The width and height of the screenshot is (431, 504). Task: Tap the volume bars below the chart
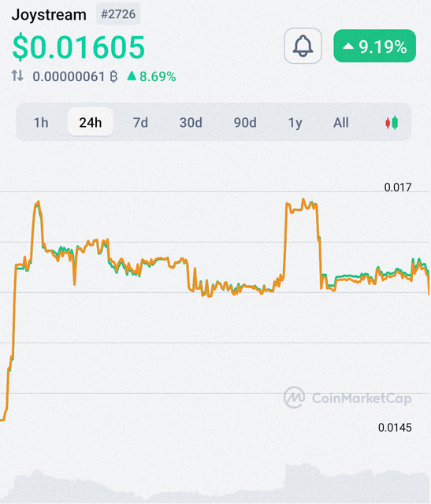tap(216, 484)
